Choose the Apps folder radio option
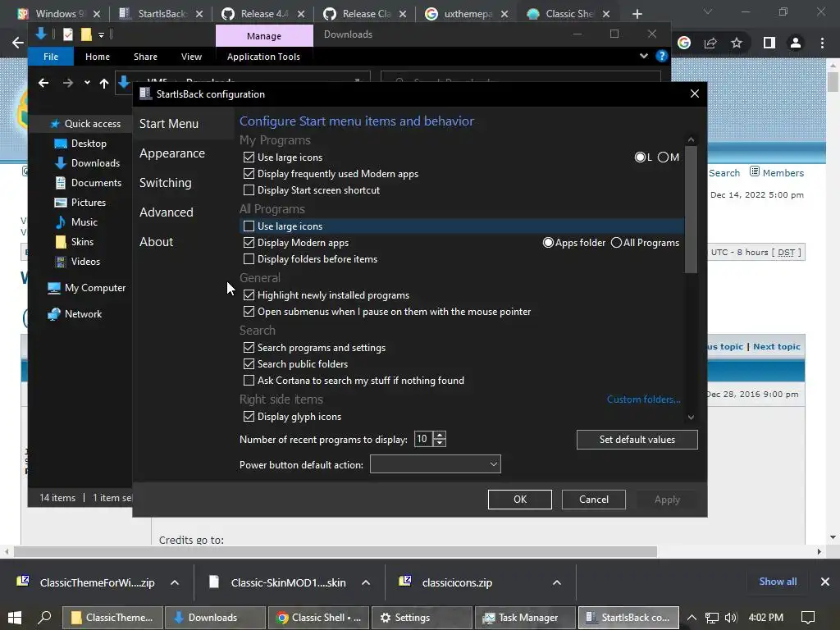The image size is (840, 630). point(548,243)
